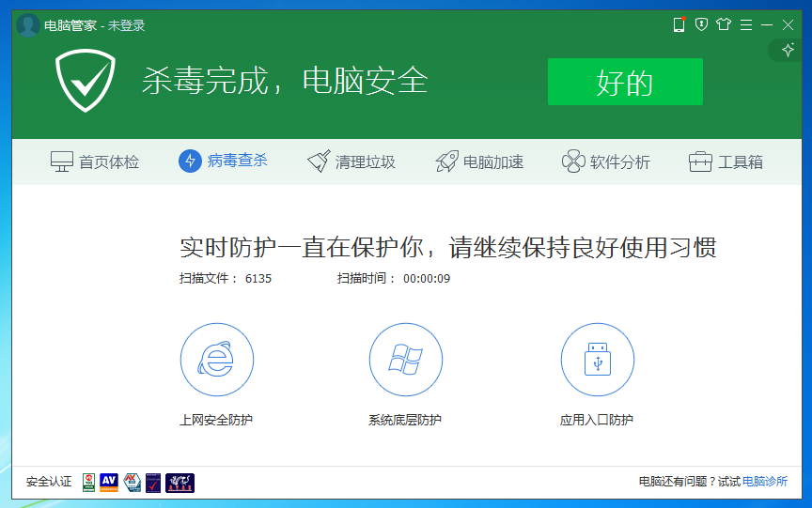Viewport: 812px width, 508px height.
Task: Switch to 电脑加速 tab
Action: 479,162
